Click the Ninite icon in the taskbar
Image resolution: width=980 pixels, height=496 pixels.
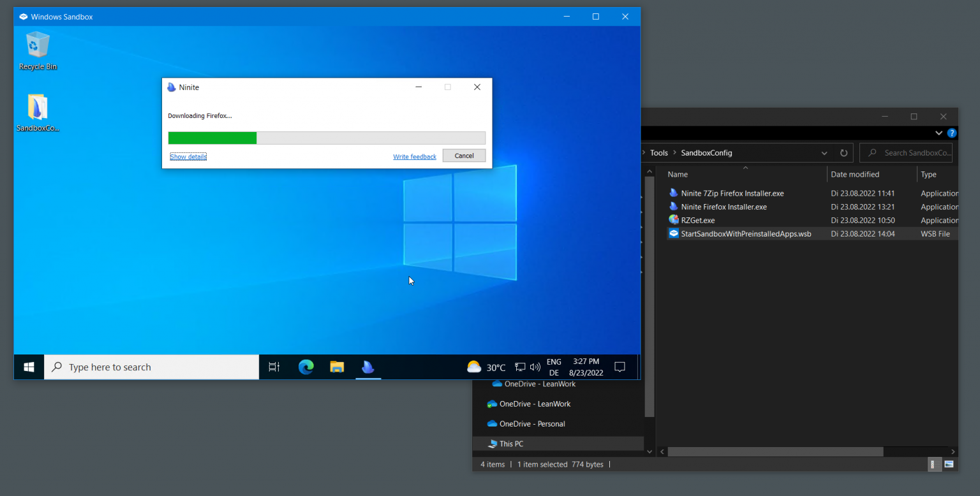367,367
